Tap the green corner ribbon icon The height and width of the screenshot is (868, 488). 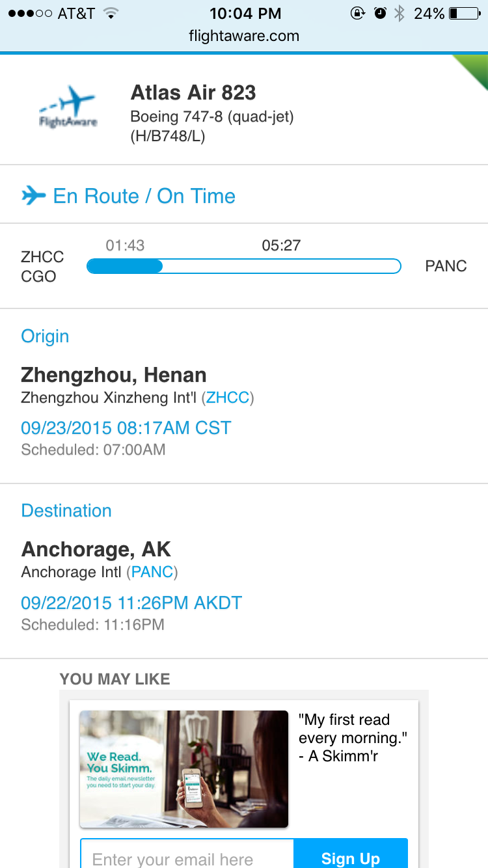pyautogui.click(x=470, y=73)
